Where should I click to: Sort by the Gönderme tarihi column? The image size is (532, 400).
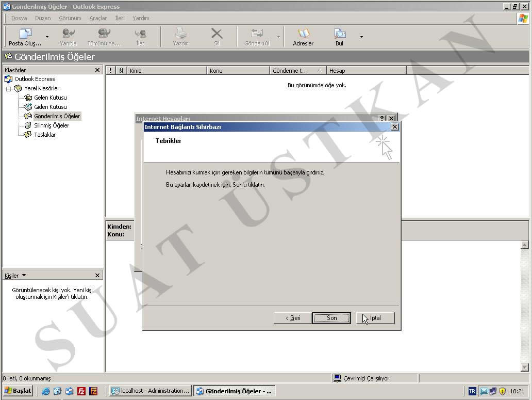[298, 71]
